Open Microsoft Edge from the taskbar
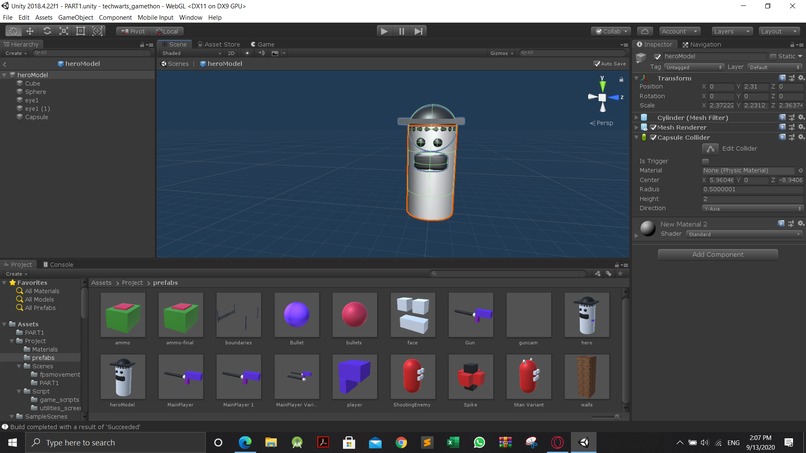 click(x=245, y=442)
